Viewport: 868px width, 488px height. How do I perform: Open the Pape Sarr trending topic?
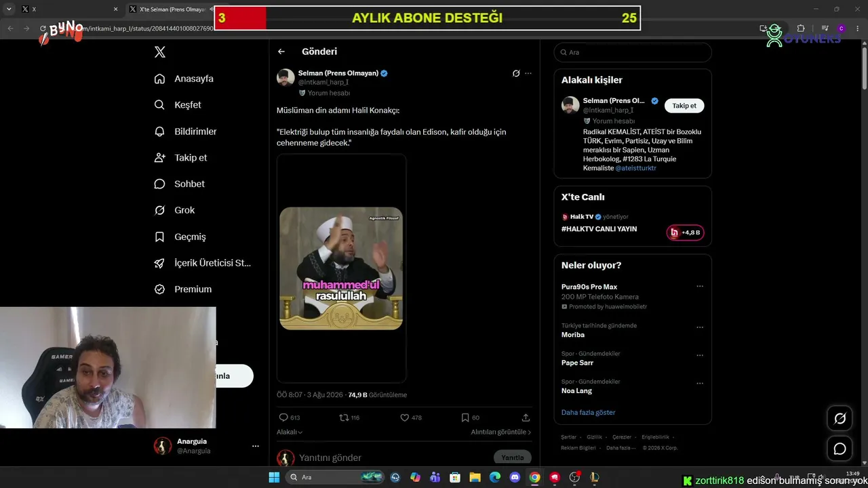pyautogui.click(x=577, y=363)
